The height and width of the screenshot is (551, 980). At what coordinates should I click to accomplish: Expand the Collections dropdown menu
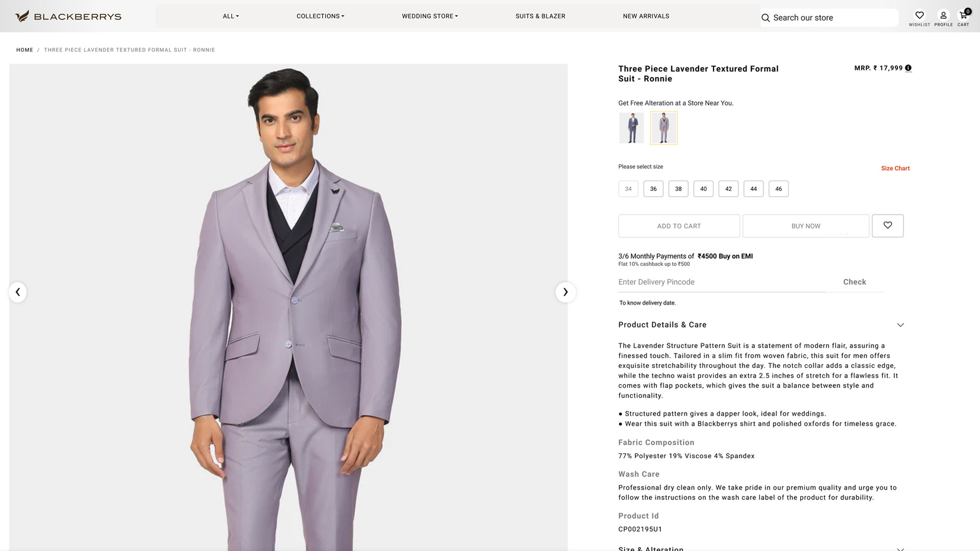point(320,16)
